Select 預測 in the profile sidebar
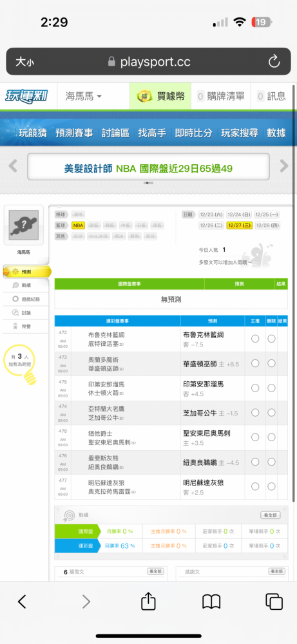Screen dimensions: 297x644 click(26, 272)
